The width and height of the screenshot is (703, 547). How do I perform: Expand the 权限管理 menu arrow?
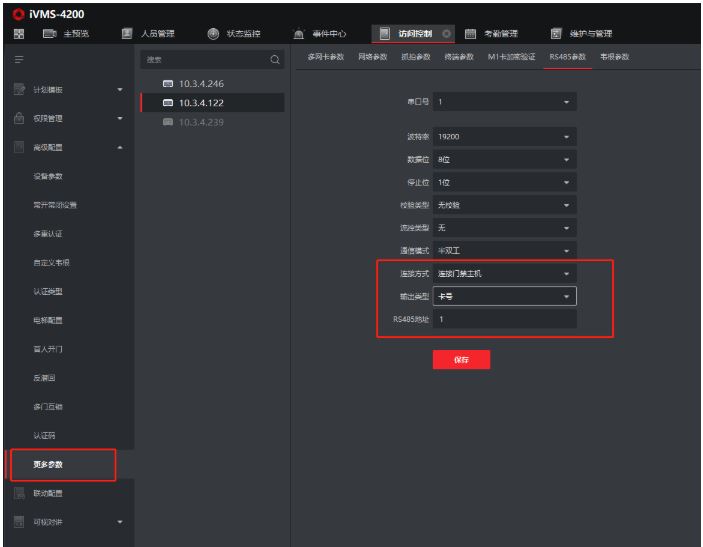click(x=120, y=118)
